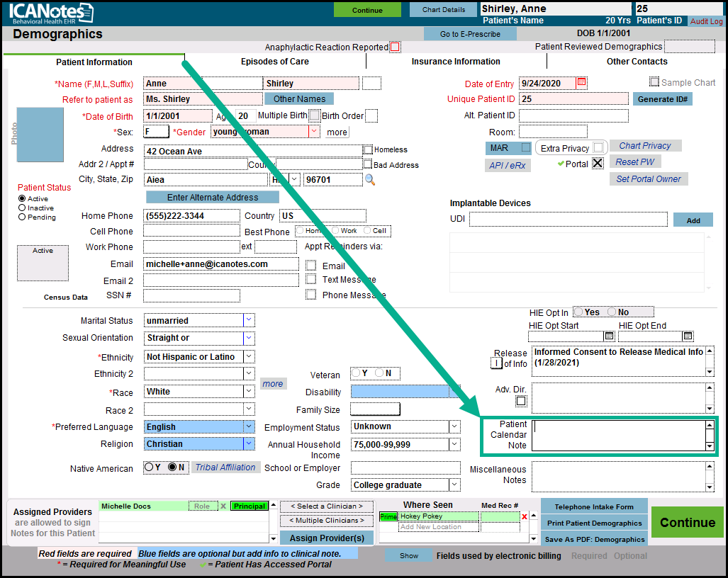Select the Inactive patient status radio button
The image size is (728, 578).
click(x=23, y=208)
